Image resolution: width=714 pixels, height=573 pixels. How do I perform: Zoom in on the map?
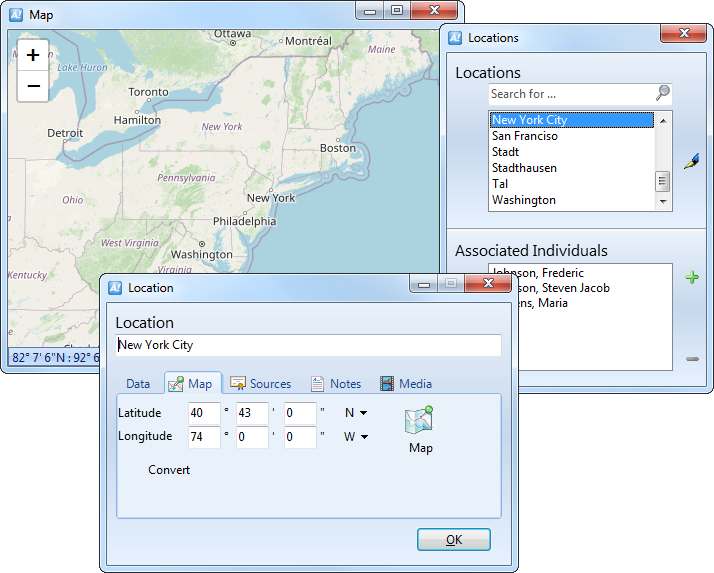point(33,55)
